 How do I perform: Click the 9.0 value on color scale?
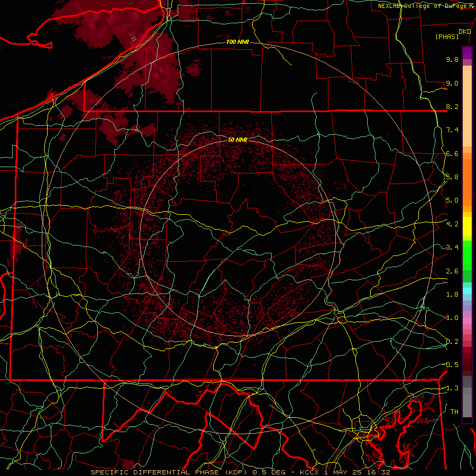452,83
